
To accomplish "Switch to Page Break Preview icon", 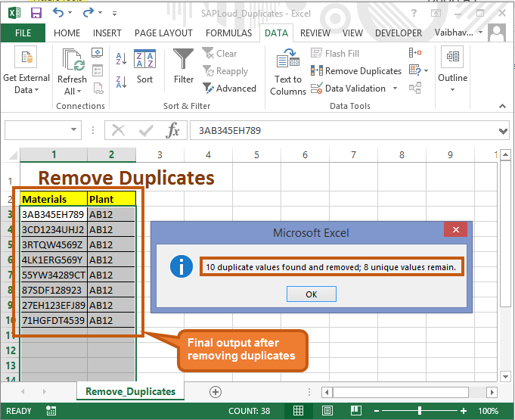I will click(x=356, y=410).
